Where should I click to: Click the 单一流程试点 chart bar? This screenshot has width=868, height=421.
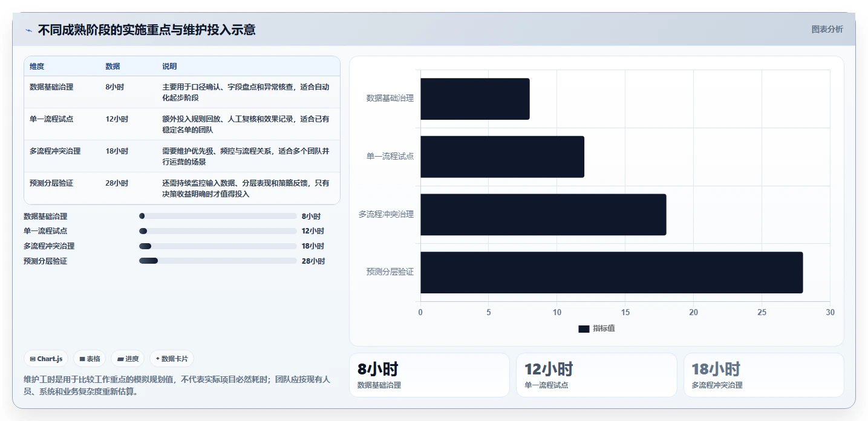(502, 157)
